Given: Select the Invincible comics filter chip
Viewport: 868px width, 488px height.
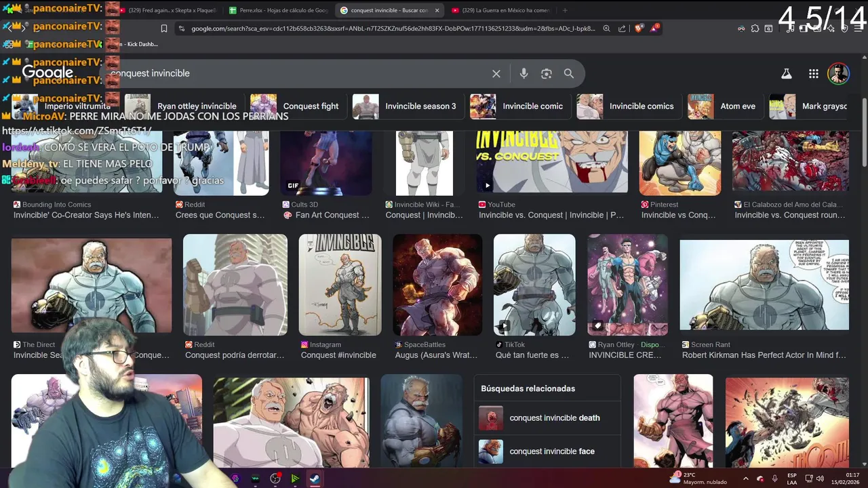Looking at the screenshot, I should click(629, 106).
